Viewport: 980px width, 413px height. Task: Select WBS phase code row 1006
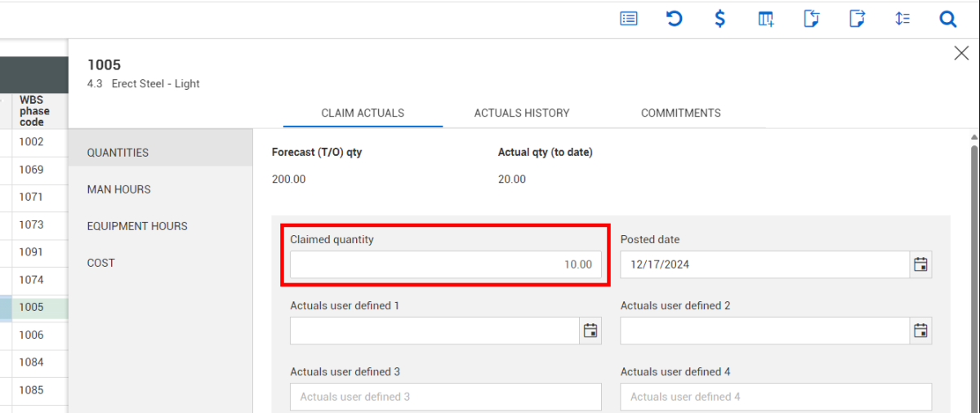[x=33, y=335]
